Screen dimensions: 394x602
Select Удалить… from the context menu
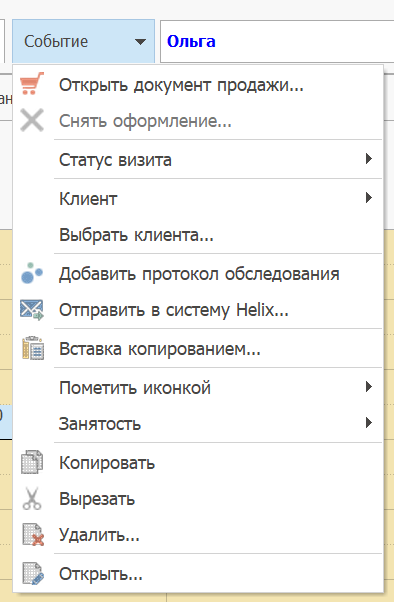click(198, 535)
